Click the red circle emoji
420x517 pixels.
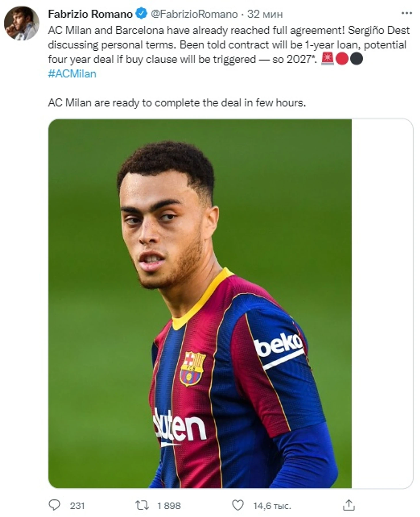pos(342,59)
